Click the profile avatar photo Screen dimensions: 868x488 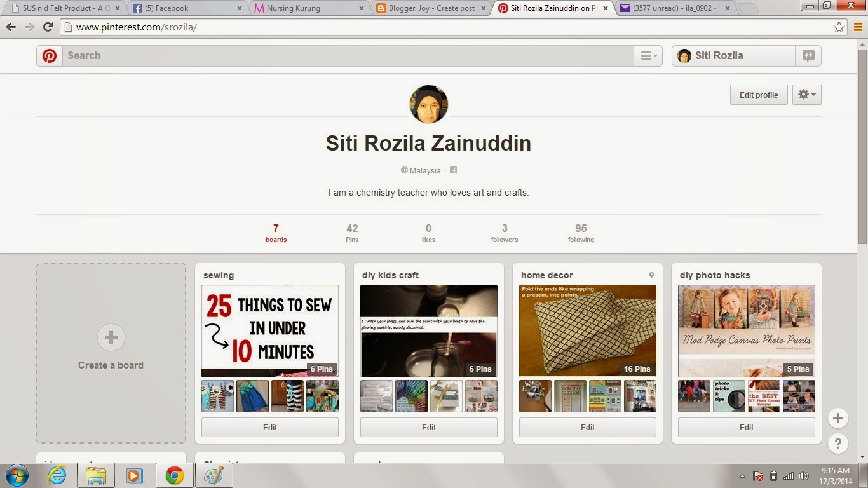[429, 104]
